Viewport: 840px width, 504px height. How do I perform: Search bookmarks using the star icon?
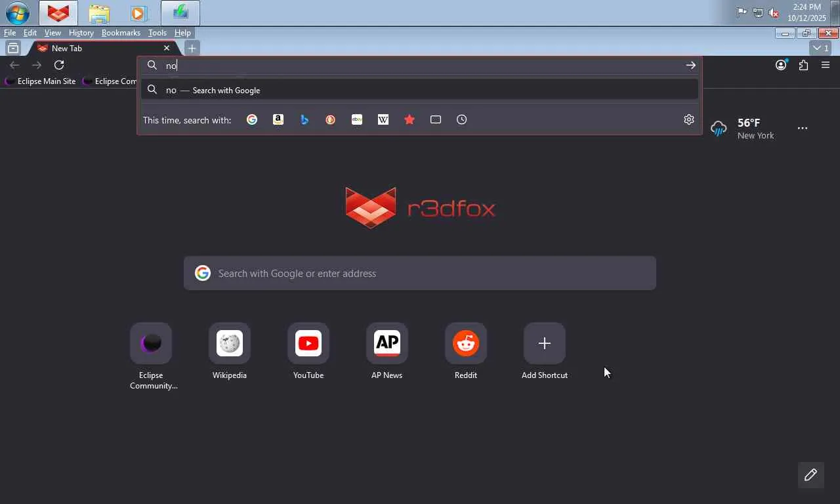coord(409,119)
